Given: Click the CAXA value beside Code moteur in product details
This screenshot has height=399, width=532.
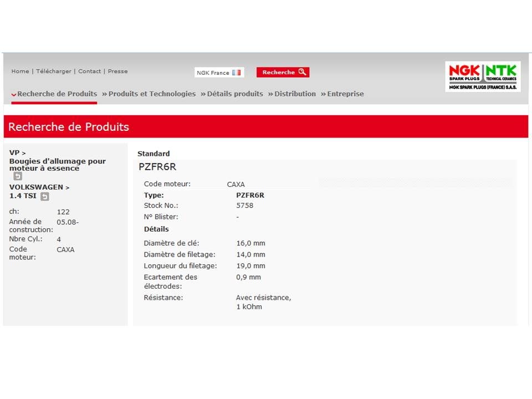Looking at the screenshot, I should pos(236,184).
